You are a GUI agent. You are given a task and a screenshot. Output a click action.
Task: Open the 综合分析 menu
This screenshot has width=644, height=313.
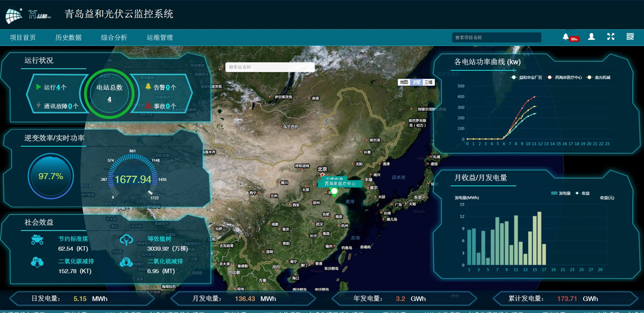click(114, 37)
